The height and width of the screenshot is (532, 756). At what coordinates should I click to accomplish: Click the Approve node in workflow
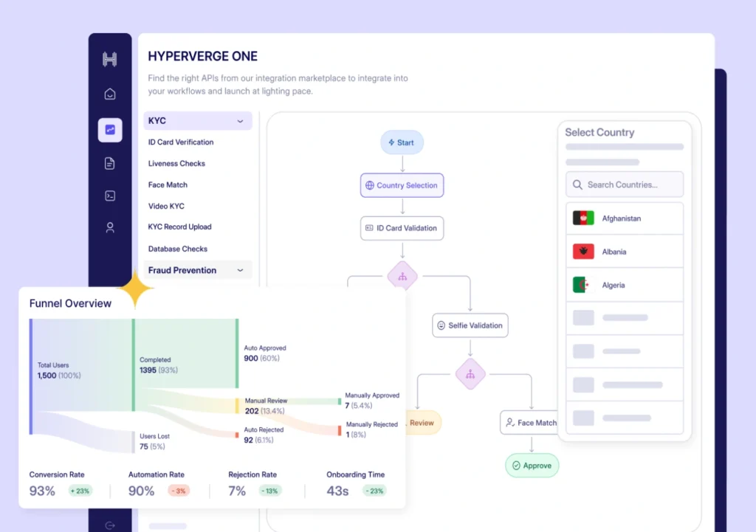(532, 466)
